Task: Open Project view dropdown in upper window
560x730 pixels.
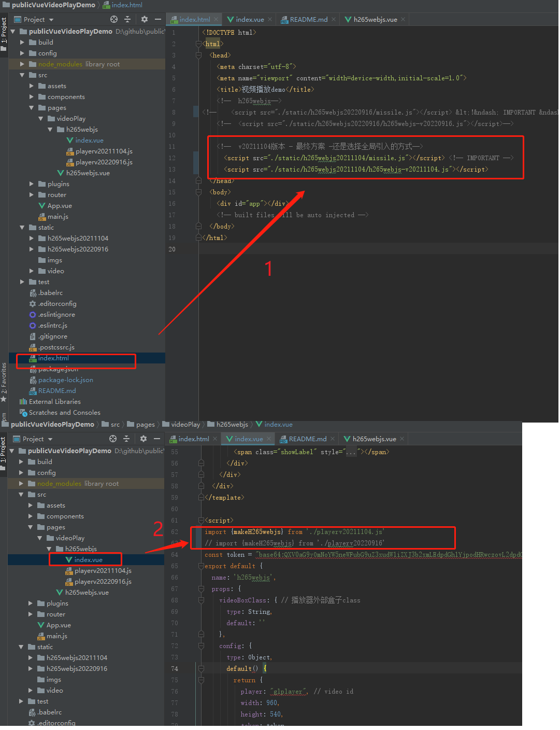Action: click(51, 20)
